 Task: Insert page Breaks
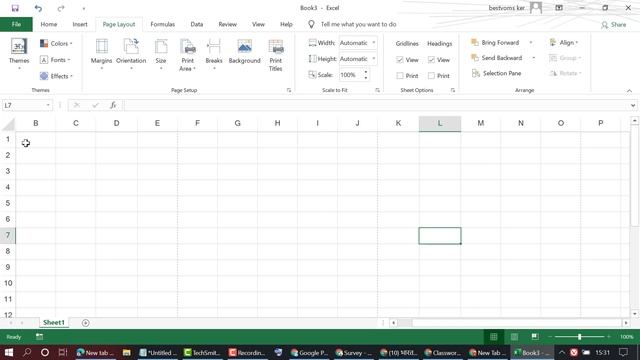point(214,54)
